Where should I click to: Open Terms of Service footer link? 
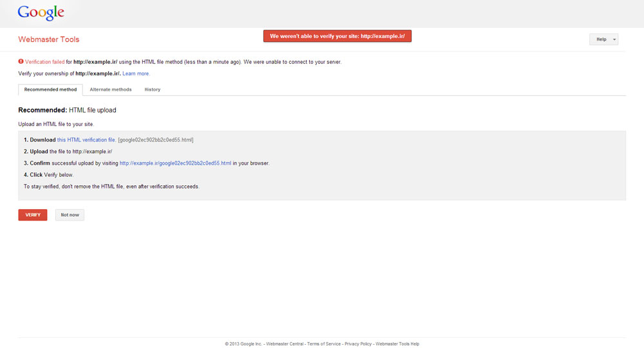324,344
